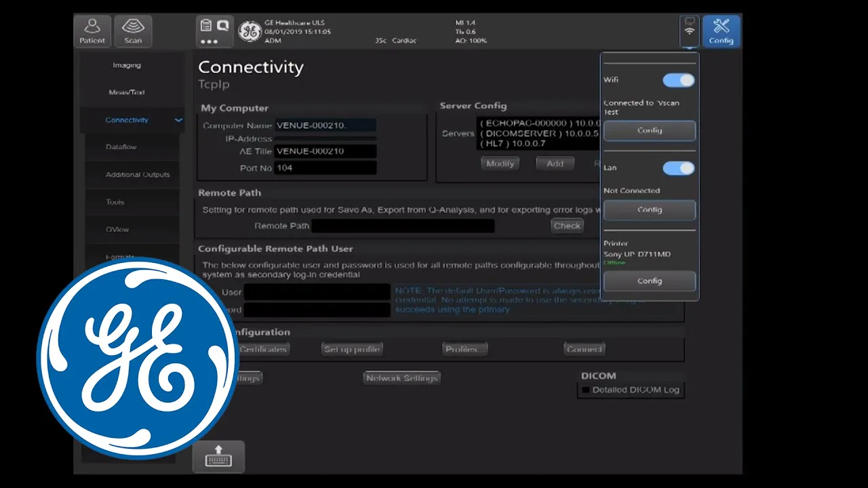Click Check next to Remote Path
Viewport: 868px width, 488px height.
pos(567,226)
